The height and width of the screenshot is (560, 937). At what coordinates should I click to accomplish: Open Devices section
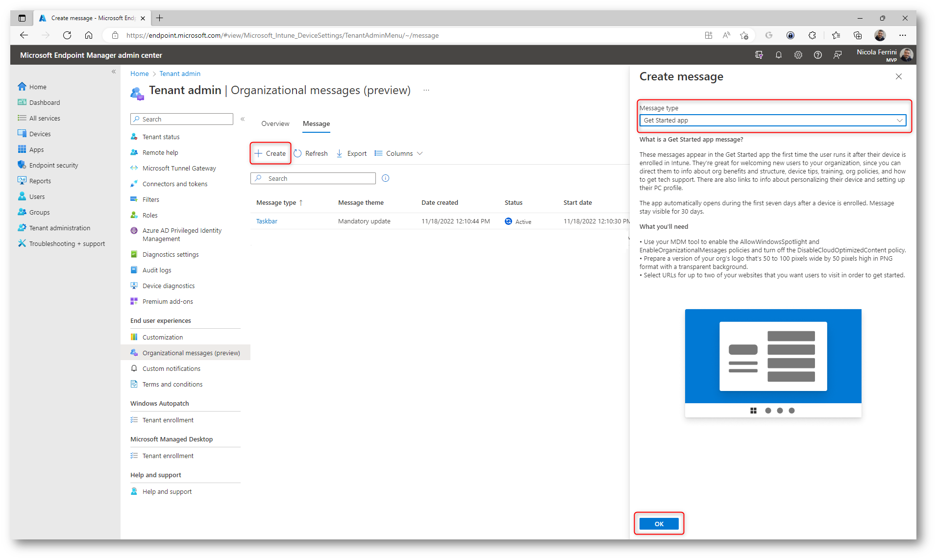pos(34,134)
